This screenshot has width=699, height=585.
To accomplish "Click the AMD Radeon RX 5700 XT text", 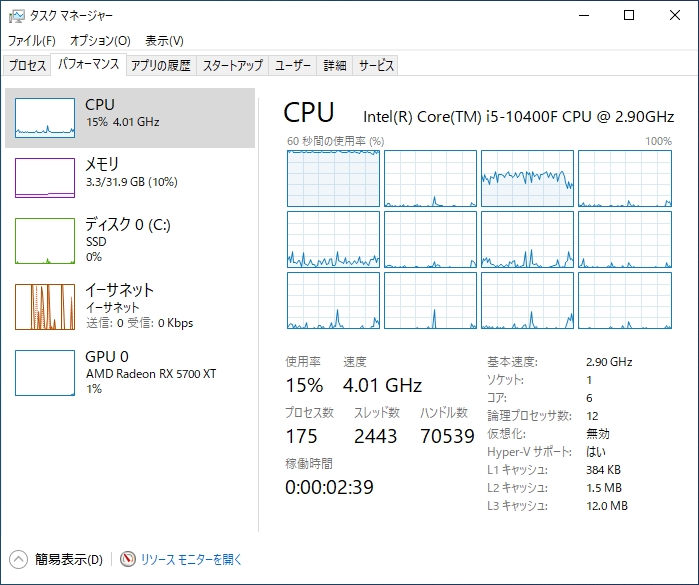I will (x=151, y=374).
